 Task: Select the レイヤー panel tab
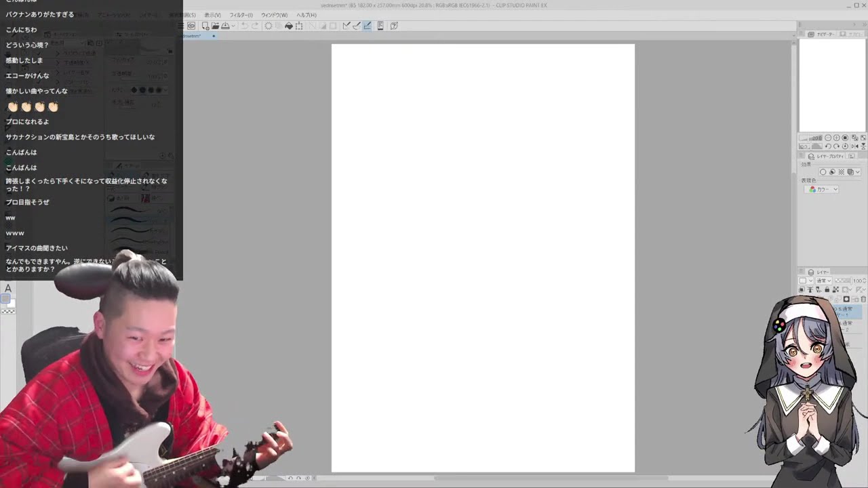pos(819,272)
